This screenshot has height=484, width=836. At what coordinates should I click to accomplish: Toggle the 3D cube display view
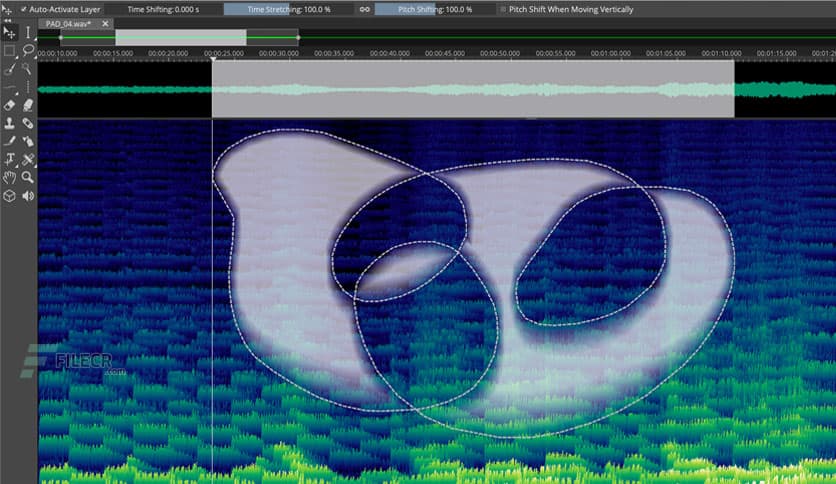9,196
